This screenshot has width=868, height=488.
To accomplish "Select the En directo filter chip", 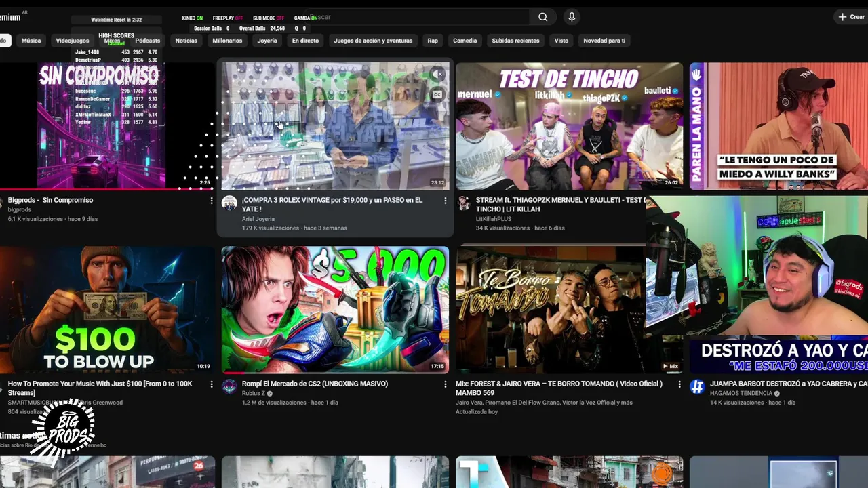I will [x=305, y=41].
